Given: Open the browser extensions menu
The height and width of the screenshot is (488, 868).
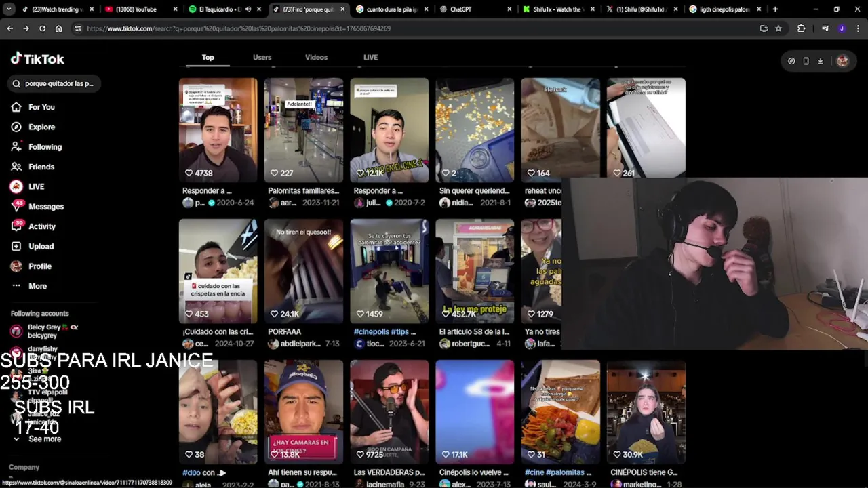Looking at the screenshot, I should (x=801, y=28).
